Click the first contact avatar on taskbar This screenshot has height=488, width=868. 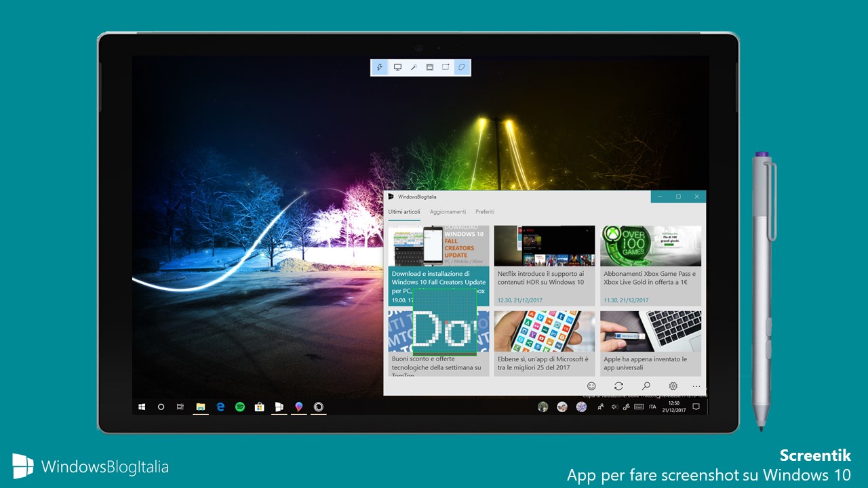[543, 407]
